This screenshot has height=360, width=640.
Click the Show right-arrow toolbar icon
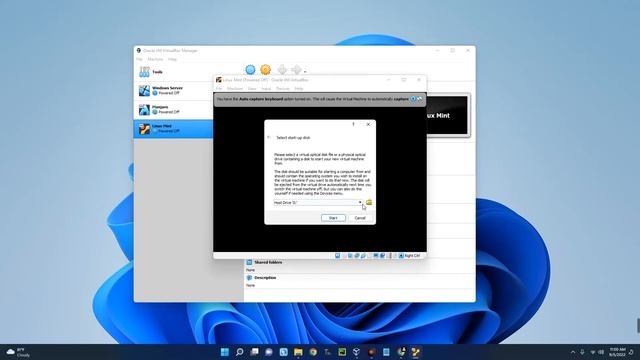pyautogui.click(x=296, y=70)
